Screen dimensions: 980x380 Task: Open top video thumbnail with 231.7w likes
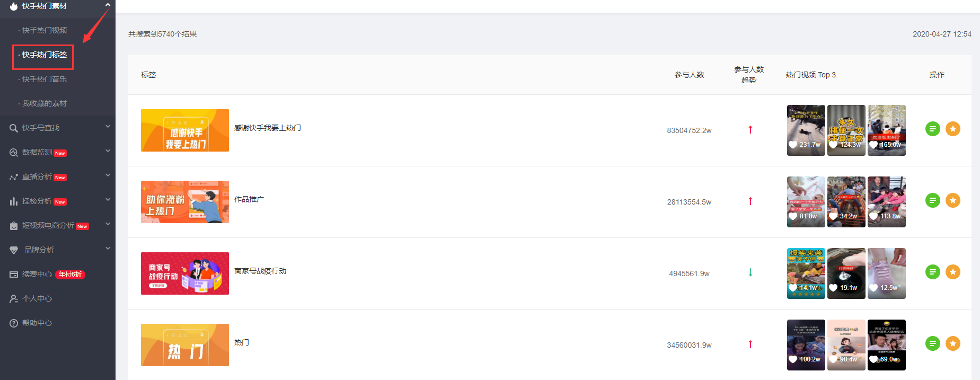point(806,130)
